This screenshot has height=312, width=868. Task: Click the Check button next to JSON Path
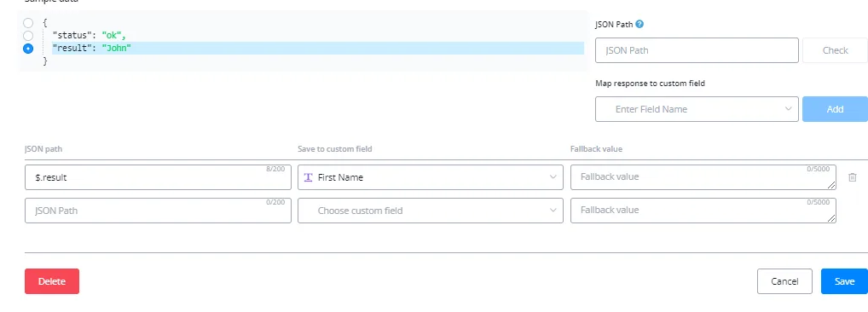[x=835, y=50]
